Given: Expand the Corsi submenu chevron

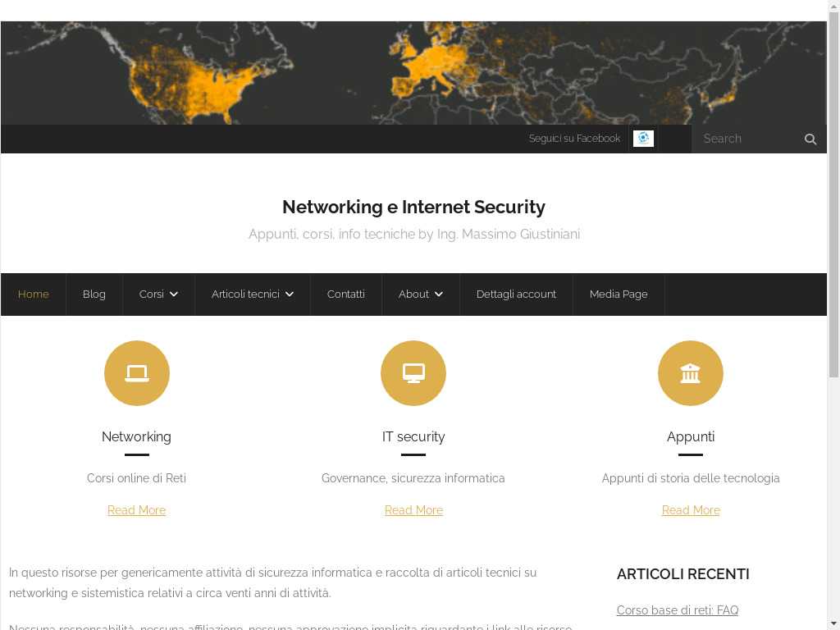Looking at the screenshot, I should coord(174,294).
